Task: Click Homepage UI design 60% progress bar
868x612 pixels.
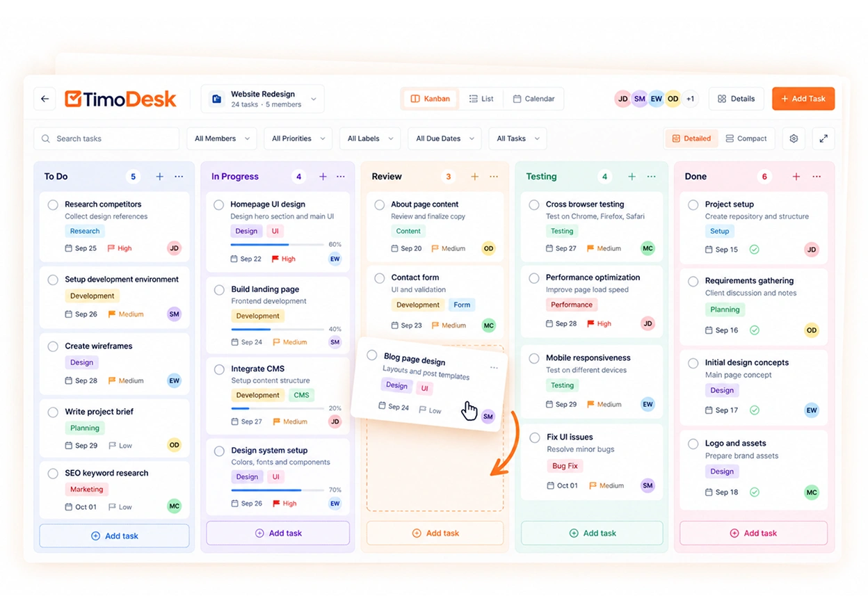Action: pyautogui.click(x=277, y=245)
